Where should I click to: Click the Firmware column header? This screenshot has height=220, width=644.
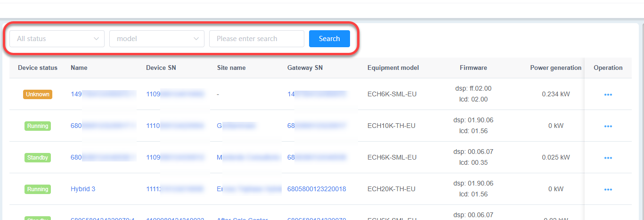point(473,68)
